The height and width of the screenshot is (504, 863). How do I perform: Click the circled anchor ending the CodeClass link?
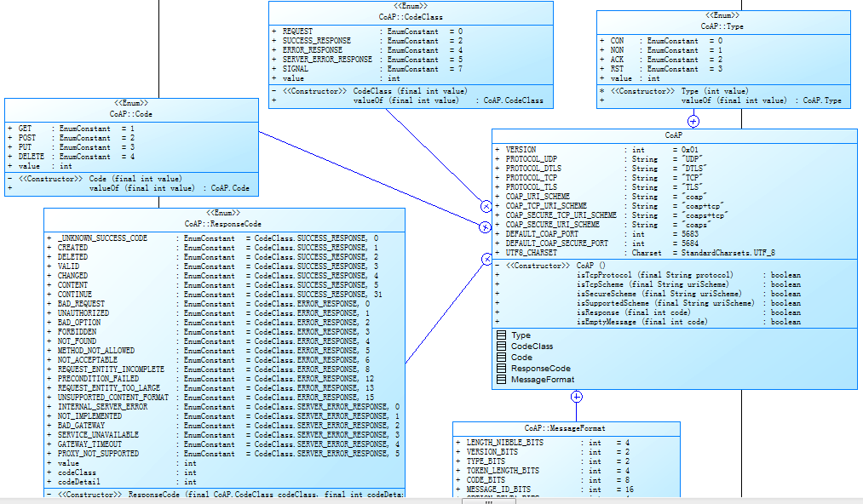pos(486,206)
